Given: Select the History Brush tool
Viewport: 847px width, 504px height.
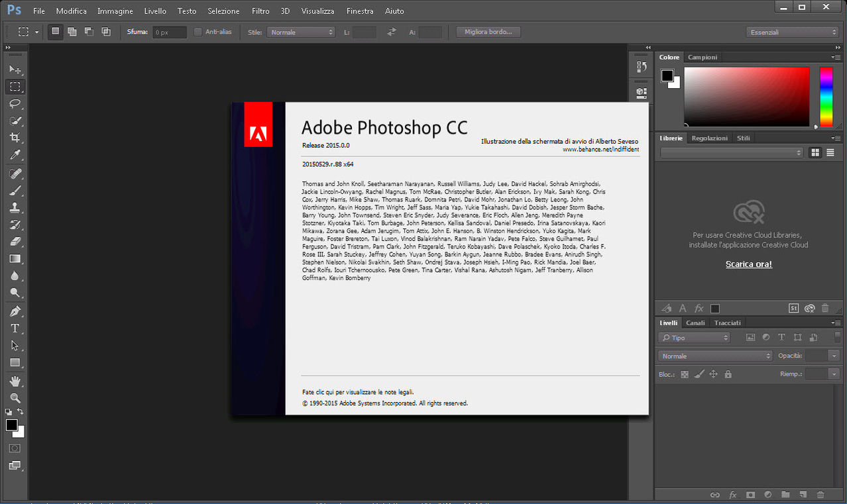Looking at the screenshot, I should [15, 225].
